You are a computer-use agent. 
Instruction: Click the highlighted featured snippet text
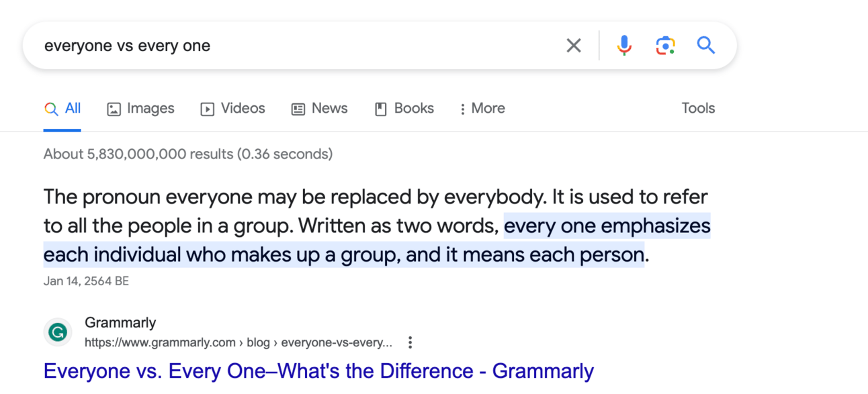(x=377, y=240)
